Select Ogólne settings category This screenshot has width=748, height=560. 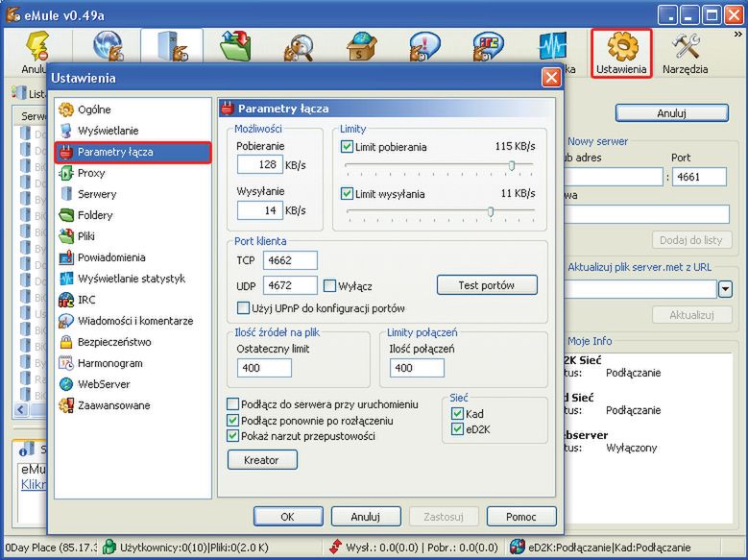click(x=133, y=110)
